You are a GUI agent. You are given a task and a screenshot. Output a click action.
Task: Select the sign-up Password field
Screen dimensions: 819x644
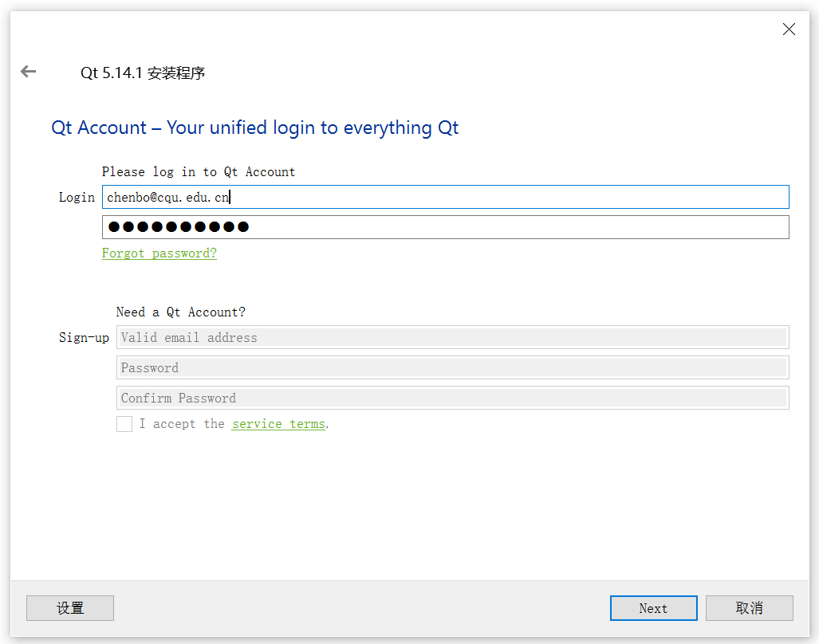point(452,367)
